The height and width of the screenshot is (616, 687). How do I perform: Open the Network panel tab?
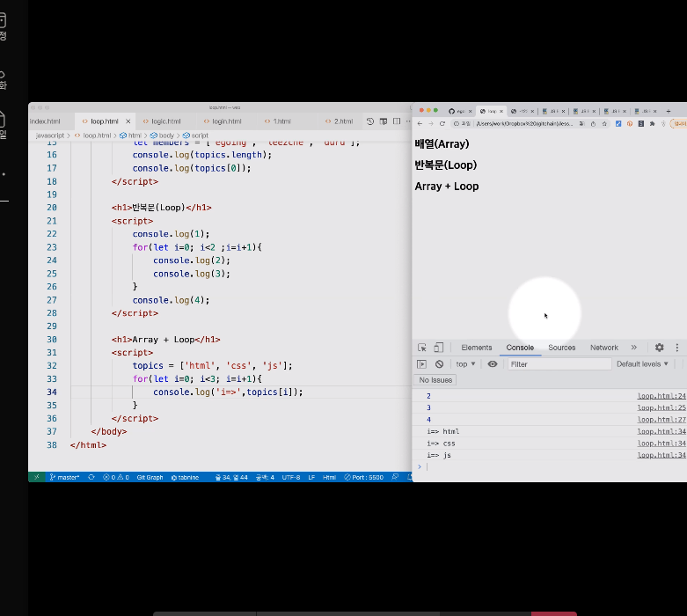click(x=603, y=348)
